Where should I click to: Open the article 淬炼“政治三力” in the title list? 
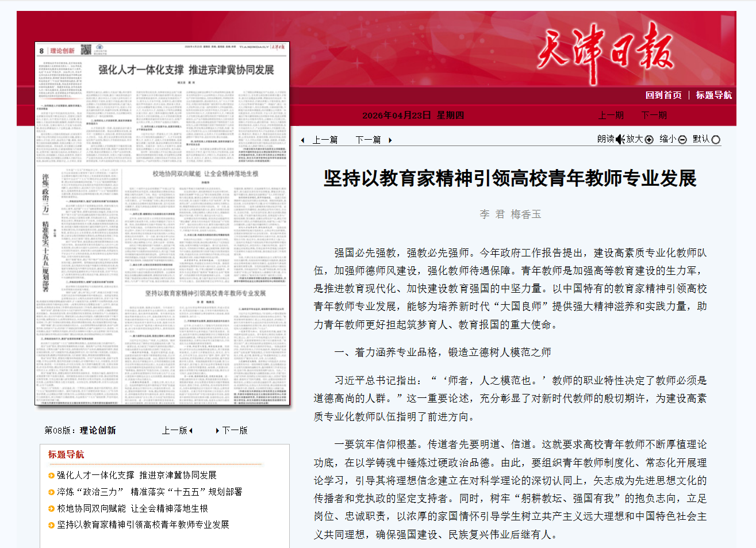149,492
